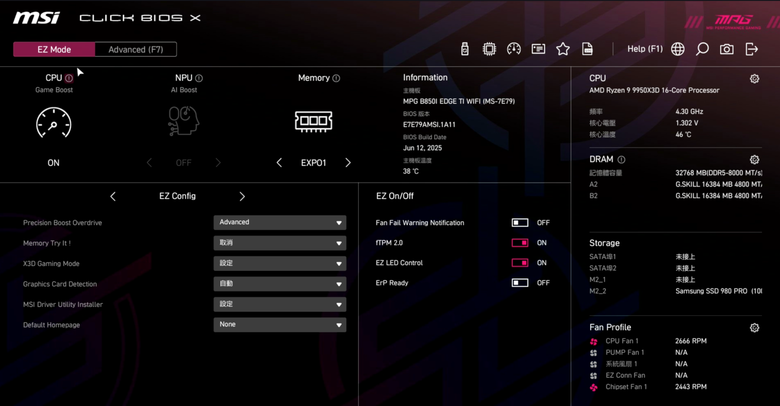Click 32768 MB DRAM capacity value

coord(718,173)
